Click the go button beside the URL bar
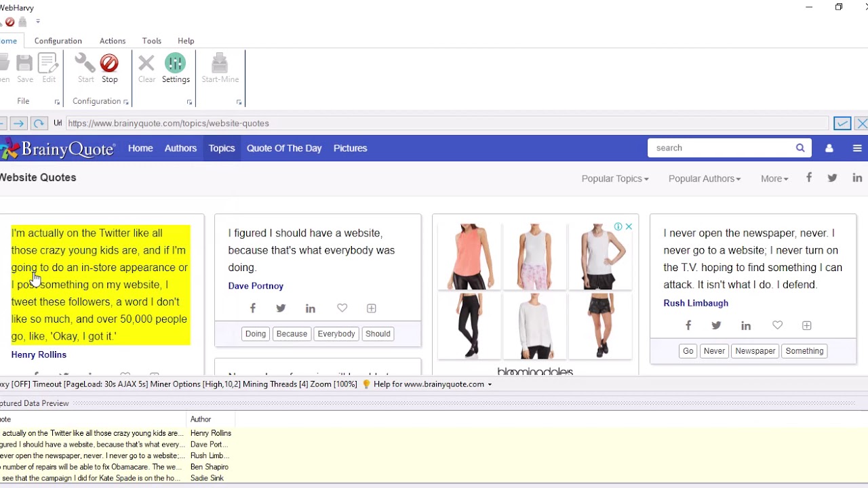The height and width of the screenshot is (488, 868). coord(842,123)
